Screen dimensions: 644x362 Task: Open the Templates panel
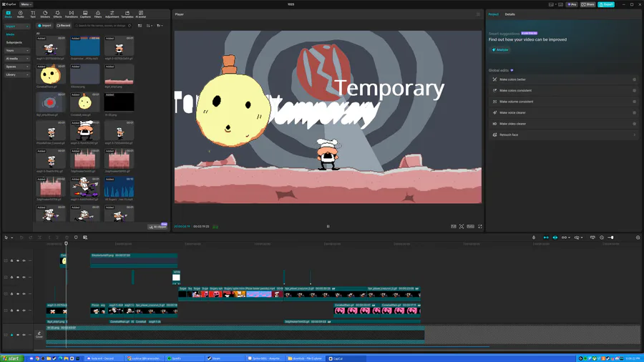click(x=127, y=14)
